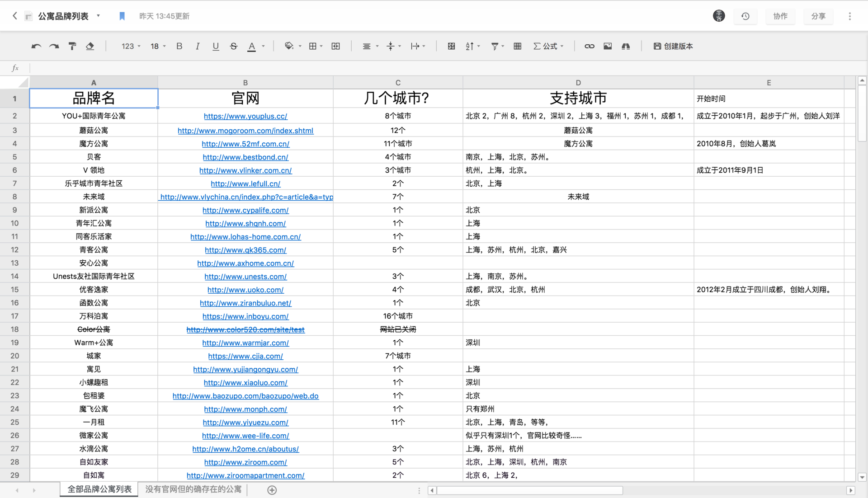The width and height of the screenshot is (868, 498).
Task: Open the filter dropdown arrow
Action: 503,46
